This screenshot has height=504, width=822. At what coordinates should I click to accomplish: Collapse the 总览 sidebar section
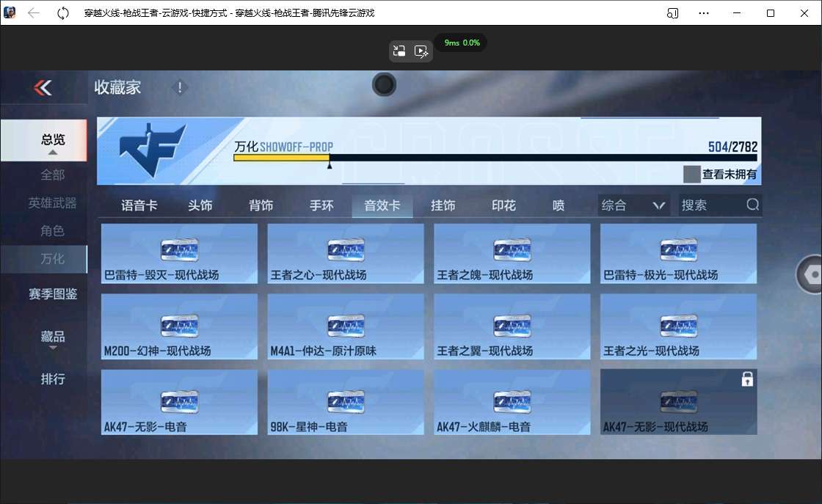coord(43,140)
